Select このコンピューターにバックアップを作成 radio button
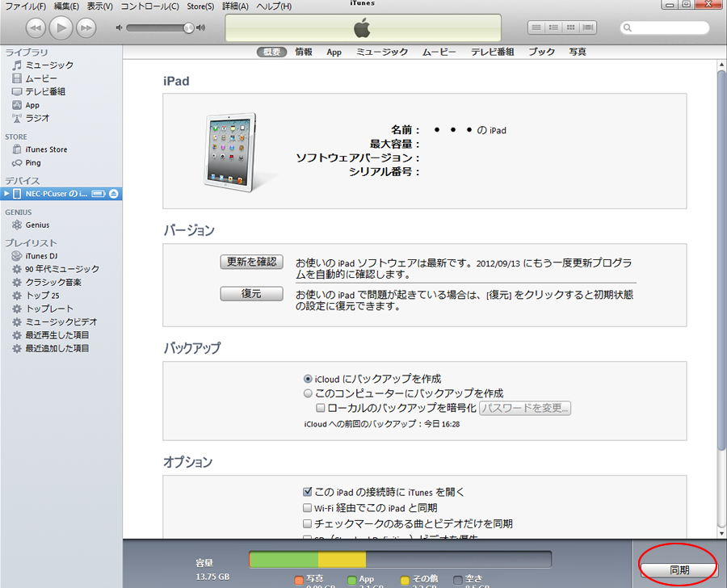727x588 pixels. 308,393
